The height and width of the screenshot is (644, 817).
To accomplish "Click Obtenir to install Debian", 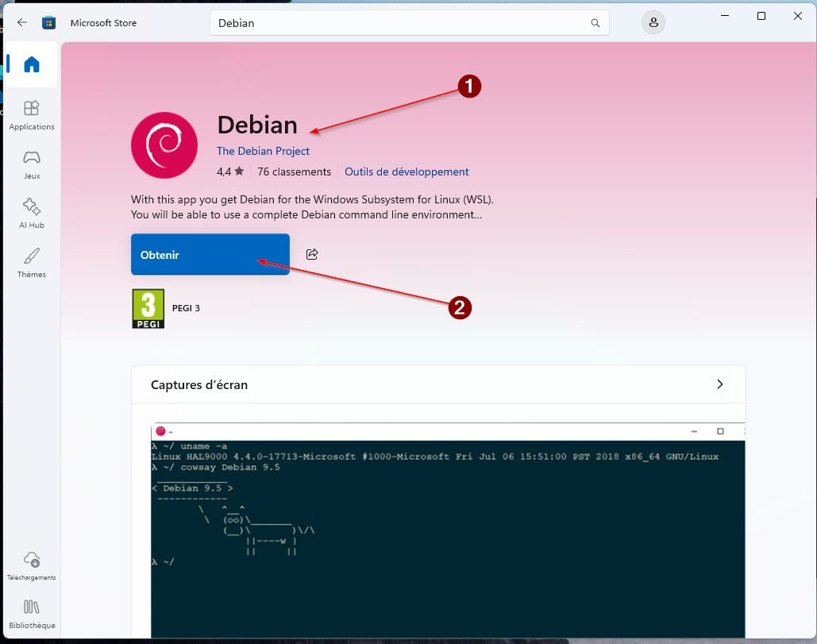I will pyautogui.click(x=210, y=254).
